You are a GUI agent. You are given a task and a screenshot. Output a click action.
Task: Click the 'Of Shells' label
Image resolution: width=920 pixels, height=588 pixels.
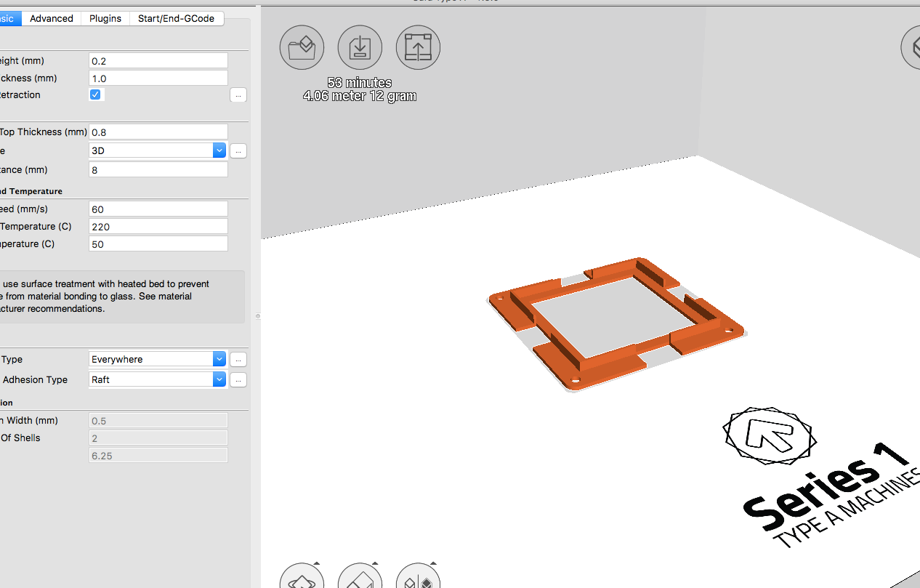(20, 438)
